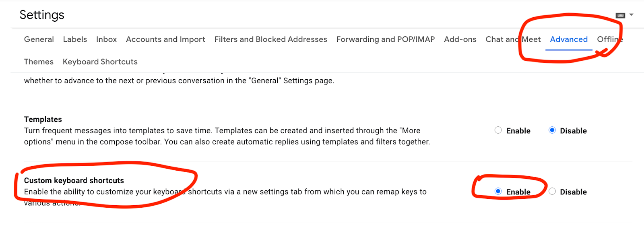The width and height of the screenshot is (644, 227).
Task: Open the Inbox settings tab
Action: pos(106,39)
